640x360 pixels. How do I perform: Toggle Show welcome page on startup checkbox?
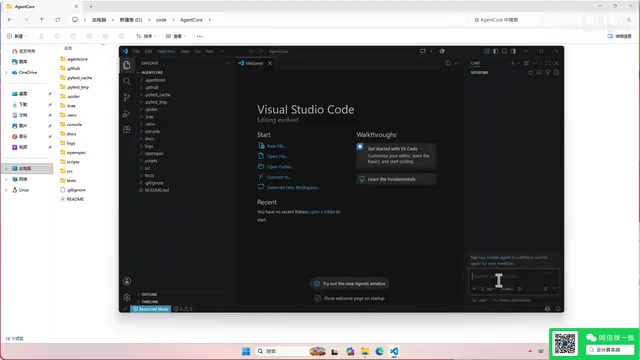click(318, 298)
